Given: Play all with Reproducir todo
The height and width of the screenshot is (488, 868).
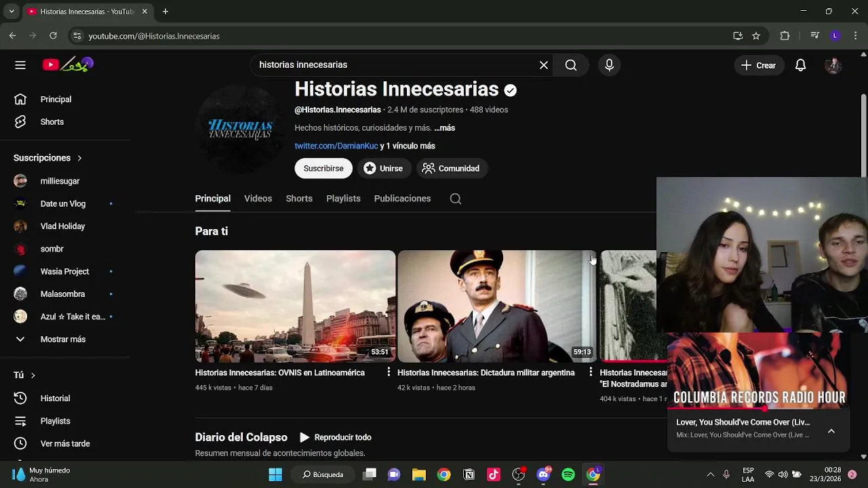Looking at the screenshot, I should (335, 437).
